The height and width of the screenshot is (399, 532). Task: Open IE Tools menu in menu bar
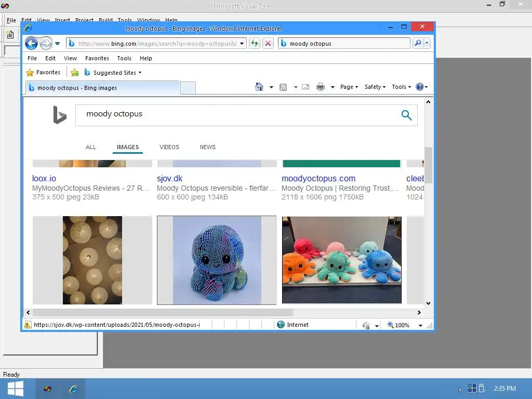[124, 58]
